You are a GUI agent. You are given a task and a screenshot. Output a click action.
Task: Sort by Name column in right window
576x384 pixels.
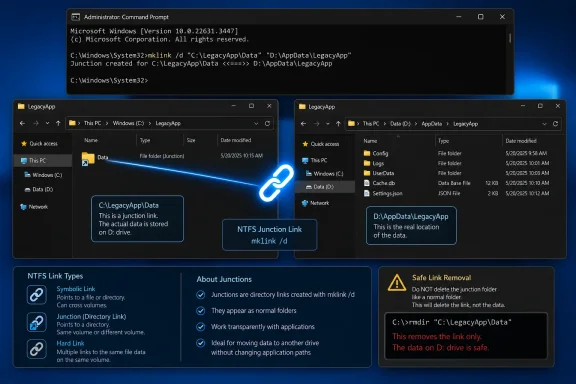[x=370, y=141]
